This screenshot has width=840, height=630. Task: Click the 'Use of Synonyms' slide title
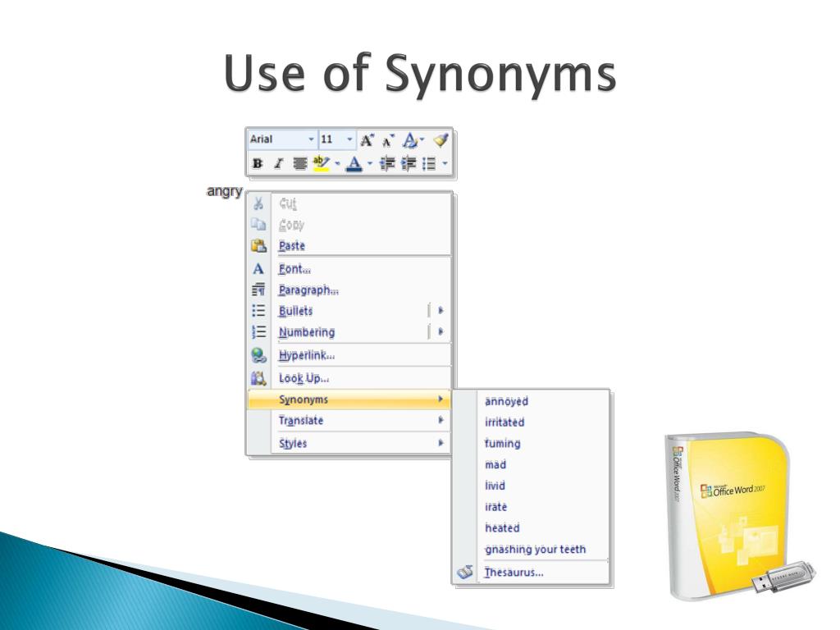click(x=420, y=73)
